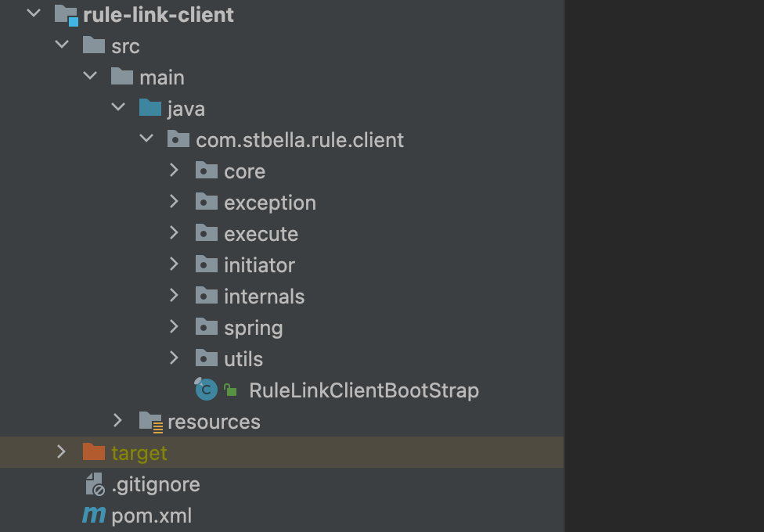Expand the utils package arrow

[175, 358]
